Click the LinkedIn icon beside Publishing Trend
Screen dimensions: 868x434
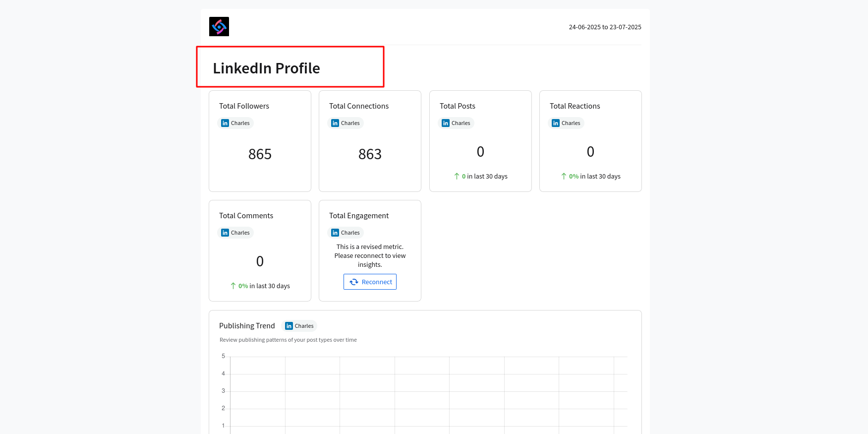coord(289,326)
